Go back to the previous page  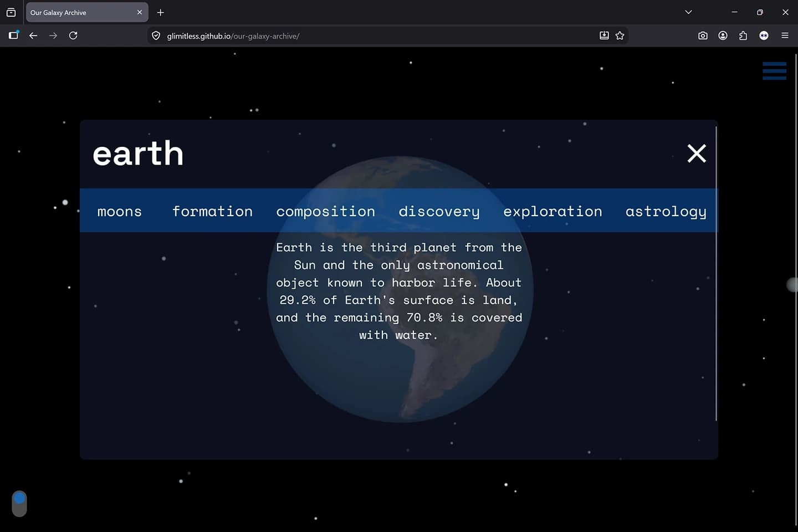pos(33,35)
